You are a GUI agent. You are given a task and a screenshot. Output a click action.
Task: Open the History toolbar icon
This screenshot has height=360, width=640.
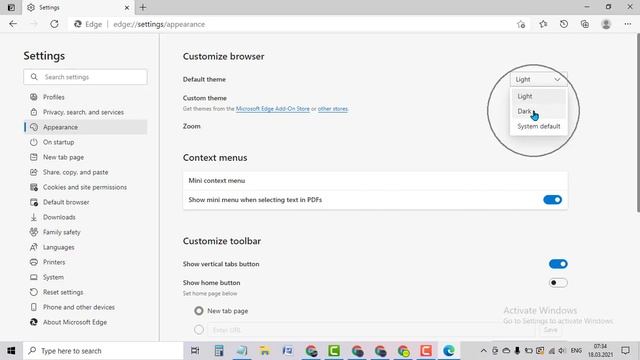564,24
